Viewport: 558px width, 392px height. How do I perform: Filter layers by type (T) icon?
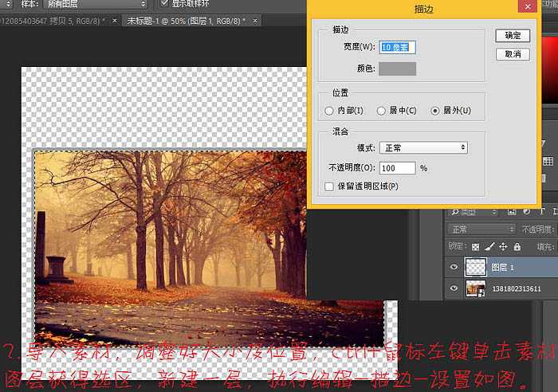coord(541,212)
